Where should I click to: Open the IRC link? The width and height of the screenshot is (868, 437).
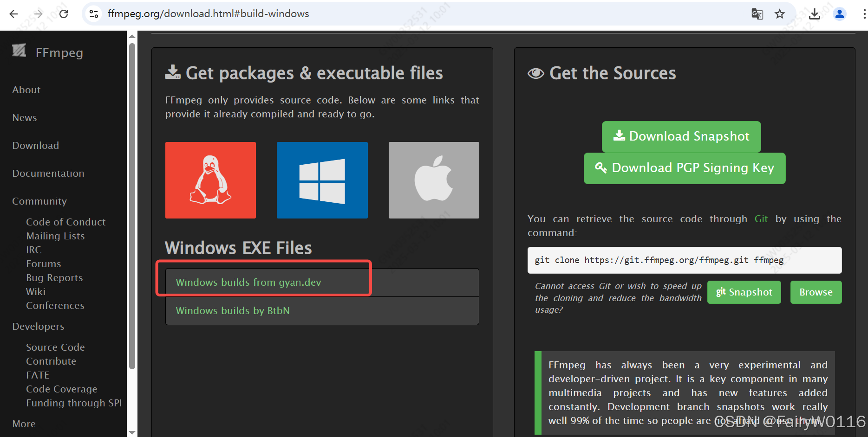(34, 250)
